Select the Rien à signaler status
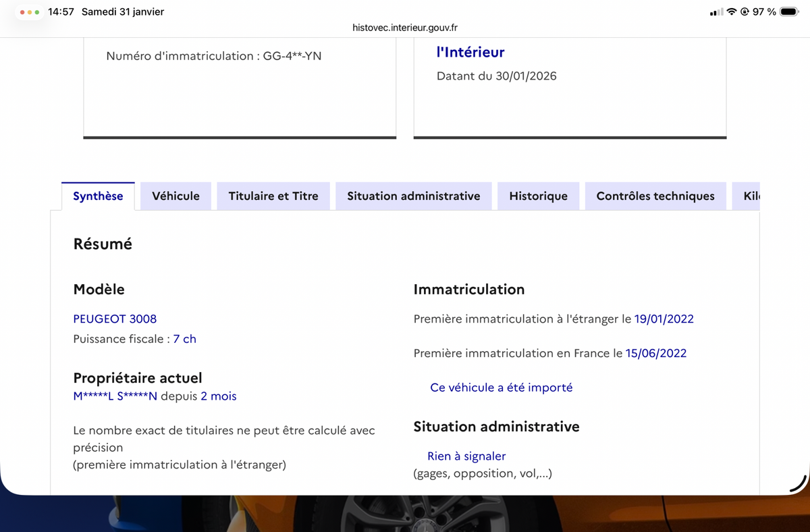The width and height of the screenshot is (810, 532). pos(466,456)
